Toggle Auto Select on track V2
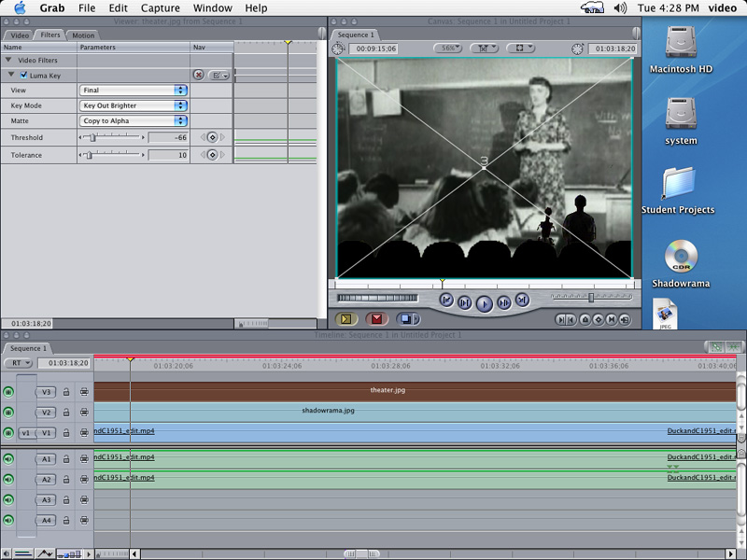 84,413
